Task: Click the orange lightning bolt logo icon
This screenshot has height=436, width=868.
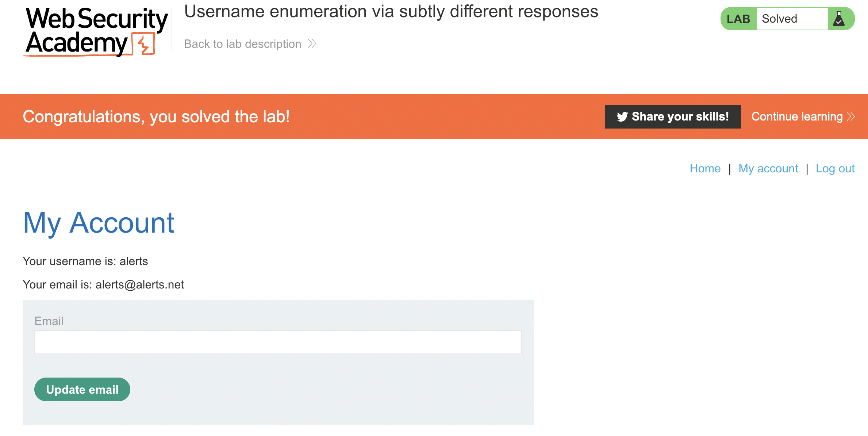Action: (145, 45)
